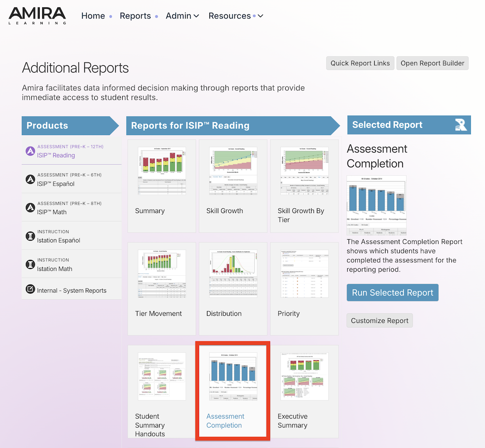Click the Selected Report header icon
The image size is (485, 448).
tap(461, 125)
